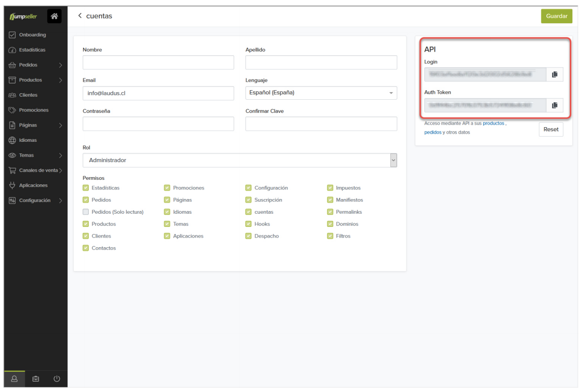
Task: Click the Email input field
Action: (x=158, y=93)
